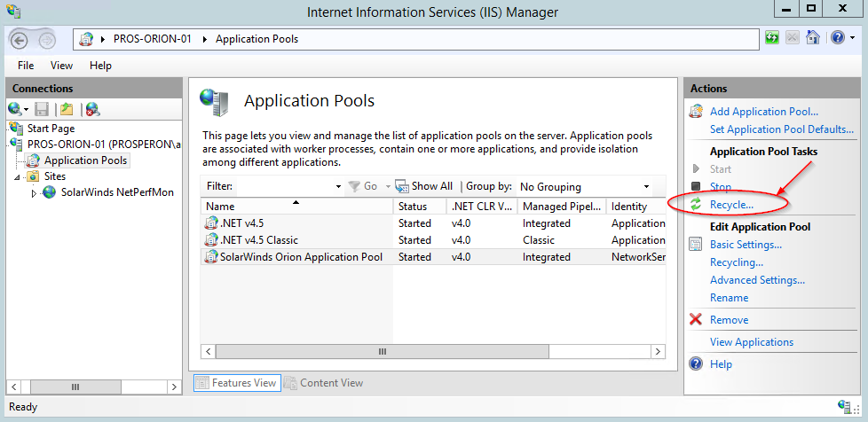The width and height of the screenshot is (868, 422).
Task: Click the Add Application Pool icon
Action: click(x=696, y=111)
